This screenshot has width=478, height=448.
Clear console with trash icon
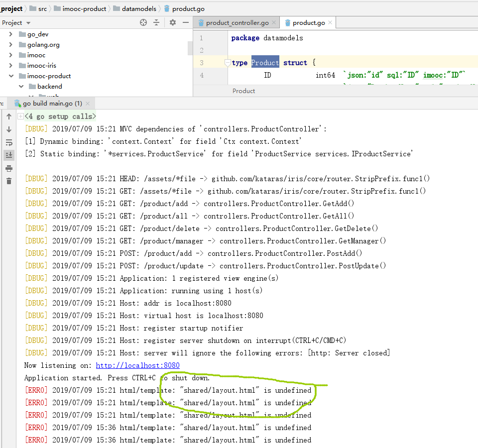coord(9,181)
